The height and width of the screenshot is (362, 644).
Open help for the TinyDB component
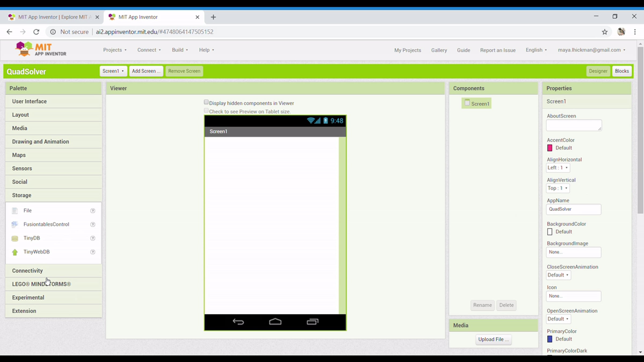point(93,238)
